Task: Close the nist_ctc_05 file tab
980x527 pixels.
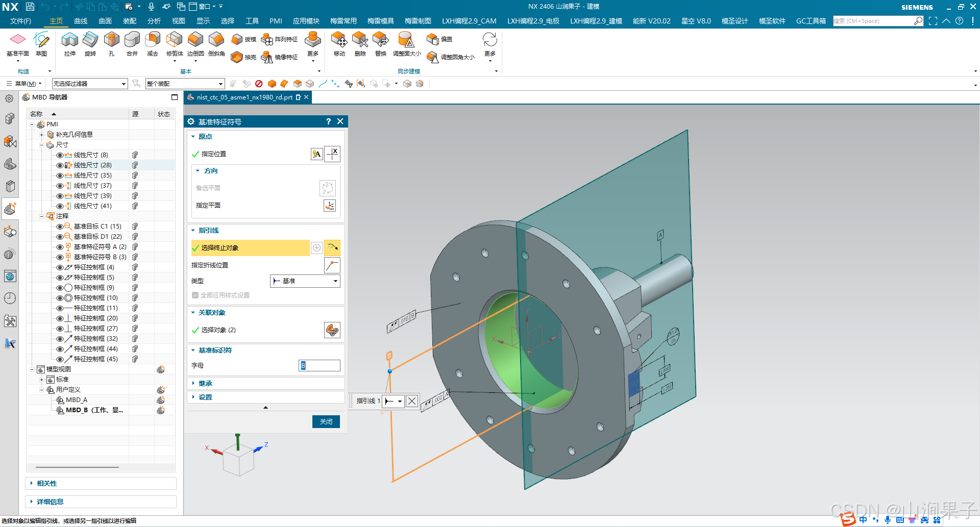Action: [x=306, y=97]
